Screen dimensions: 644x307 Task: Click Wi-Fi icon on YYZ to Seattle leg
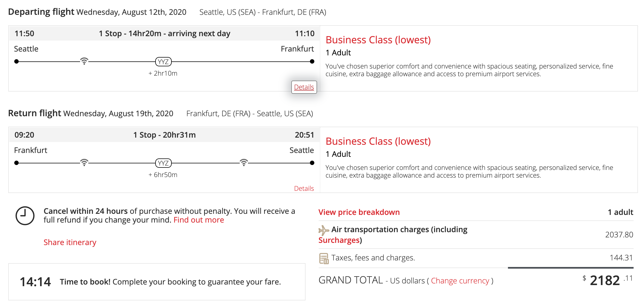coord(244,162)
